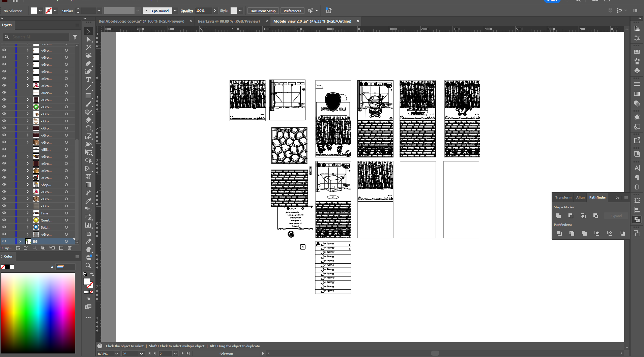Image resolution: width=644 pixels, height=357 pixels.
Task: Click the black swatch in Color panel
Action: (7, 267)
